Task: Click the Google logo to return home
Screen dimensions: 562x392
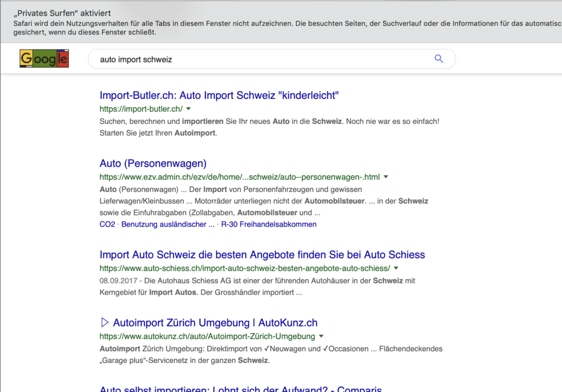Action: (44, 58)
